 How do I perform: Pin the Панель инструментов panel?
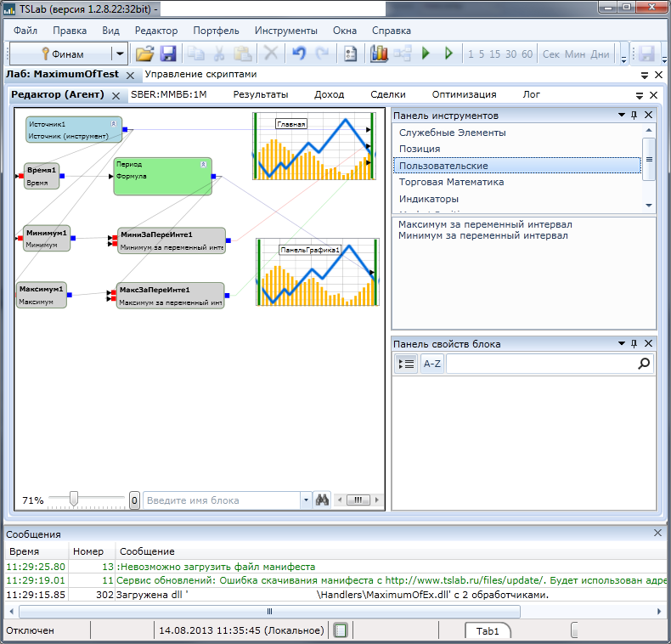tap(634, 116)
